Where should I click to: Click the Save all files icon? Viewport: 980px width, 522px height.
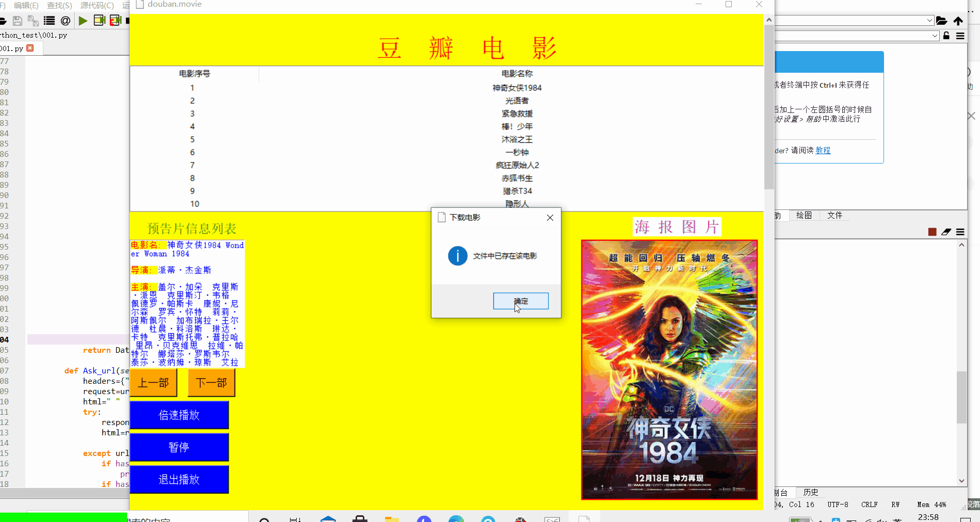tap(33, 21)
